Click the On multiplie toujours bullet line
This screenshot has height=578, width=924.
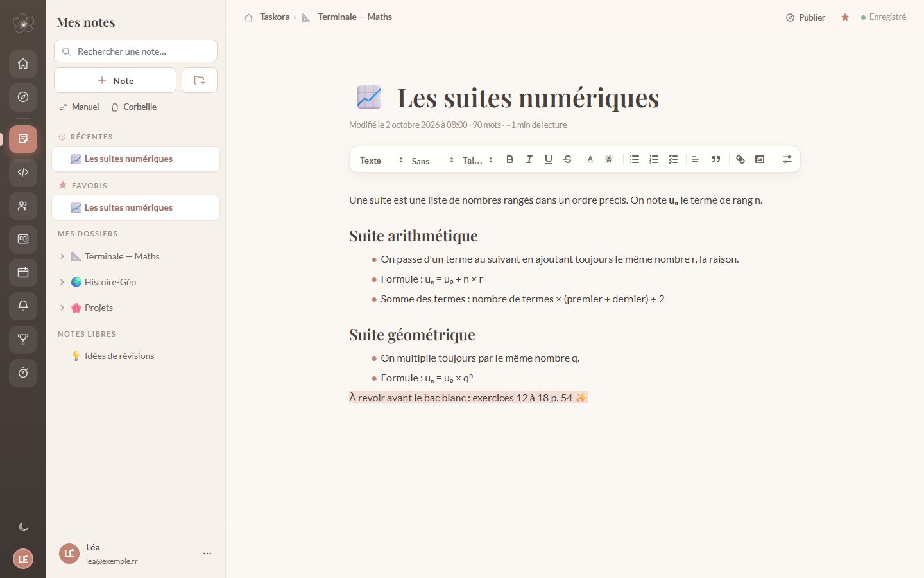coord(480,358)
